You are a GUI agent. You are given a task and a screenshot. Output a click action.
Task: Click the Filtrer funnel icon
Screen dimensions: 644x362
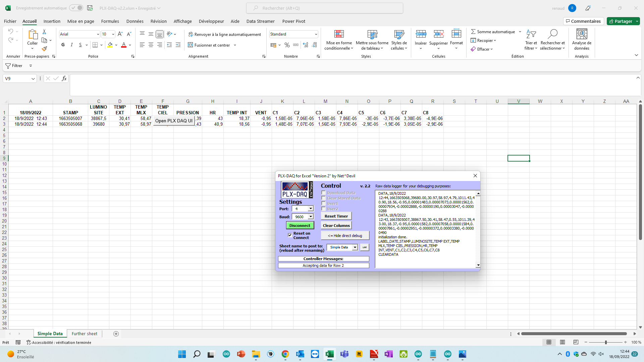tap(8, 66)
